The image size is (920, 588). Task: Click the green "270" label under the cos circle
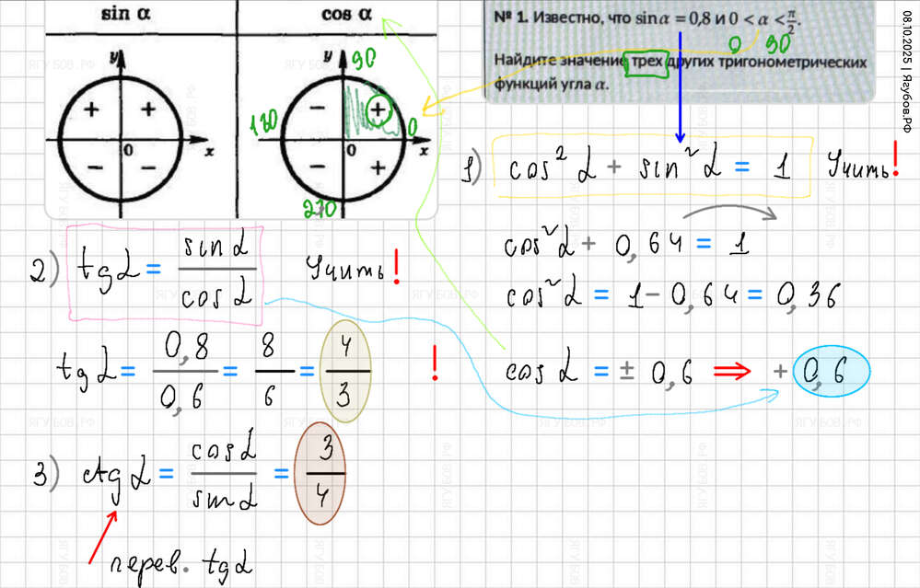tap(321, 210)
